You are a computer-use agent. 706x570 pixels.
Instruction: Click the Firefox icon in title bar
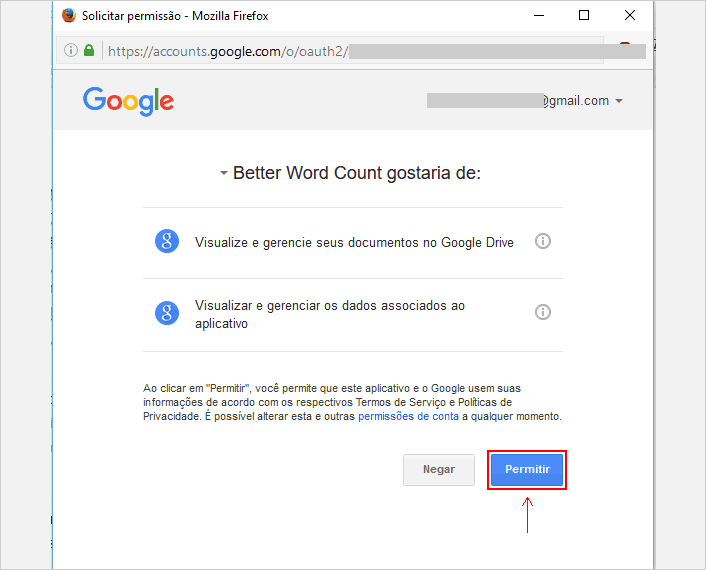pos(69,15)
